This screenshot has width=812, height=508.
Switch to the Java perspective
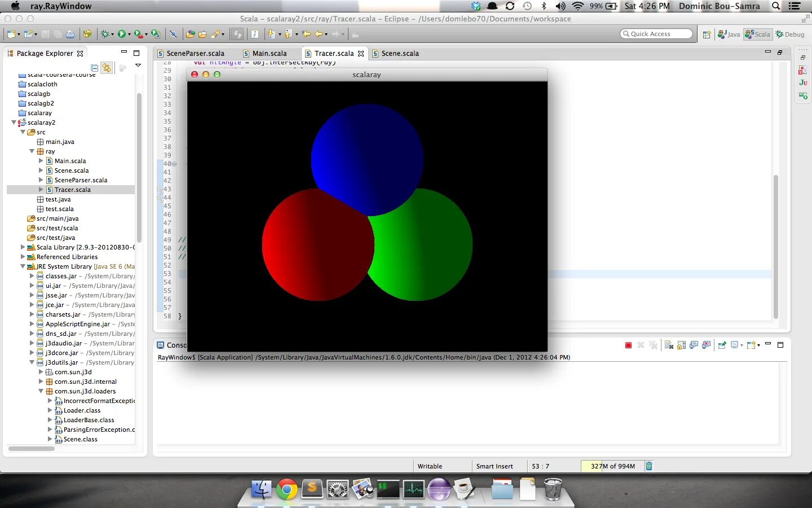(729, 34)
